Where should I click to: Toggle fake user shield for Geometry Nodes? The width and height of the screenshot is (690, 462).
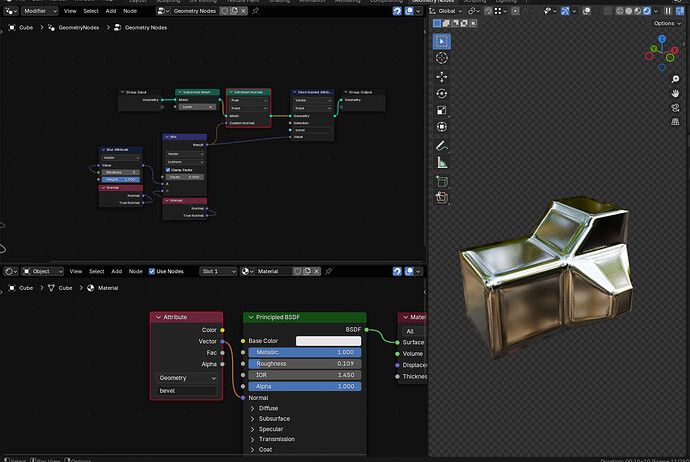[224, 11]
